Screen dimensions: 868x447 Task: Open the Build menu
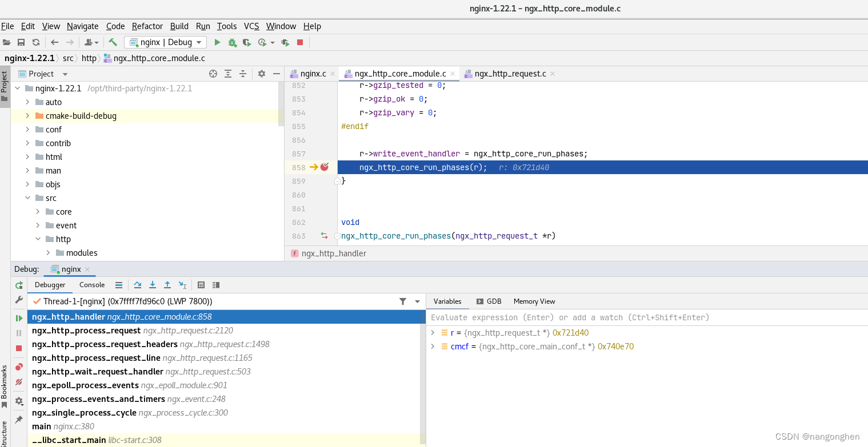tap(179, 26)
